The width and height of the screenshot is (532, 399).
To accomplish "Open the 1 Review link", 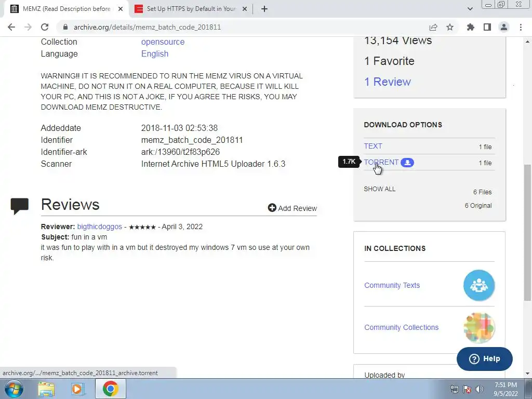I will pyautogui.click(x=388, y=82).
